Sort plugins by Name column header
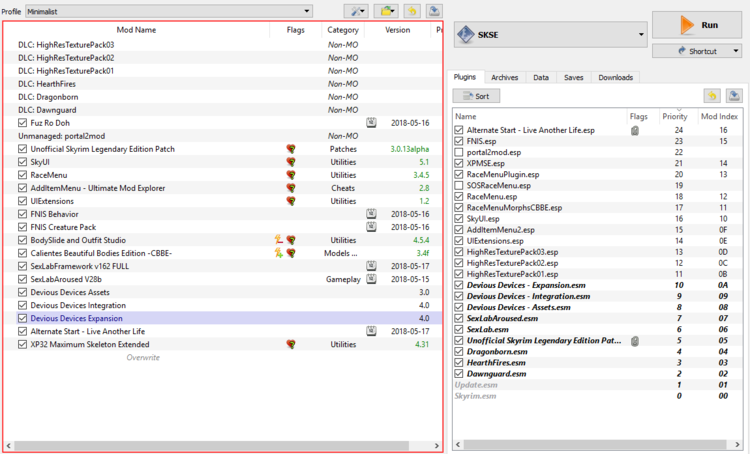The image size is (750, 454). pyautogui.click(x=540, y=116)
